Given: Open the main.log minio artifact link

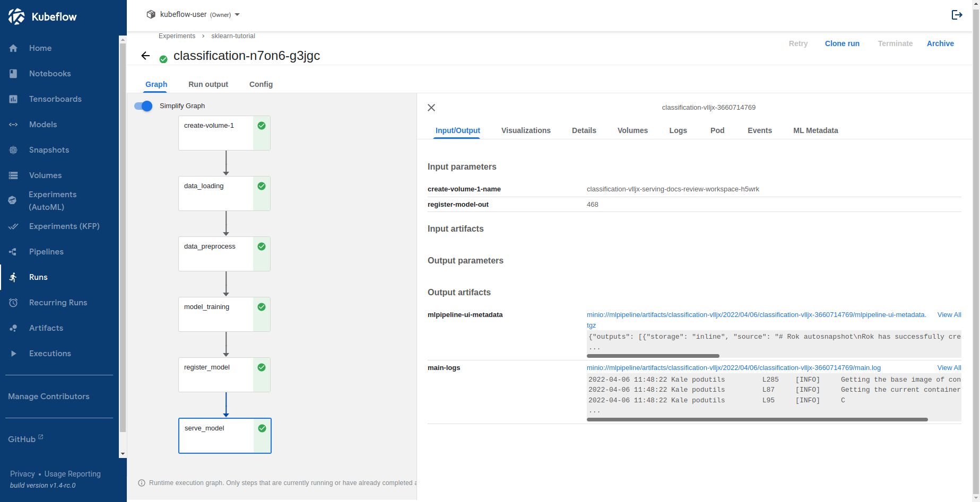Looking at the screenshot, I should (734, 368).
